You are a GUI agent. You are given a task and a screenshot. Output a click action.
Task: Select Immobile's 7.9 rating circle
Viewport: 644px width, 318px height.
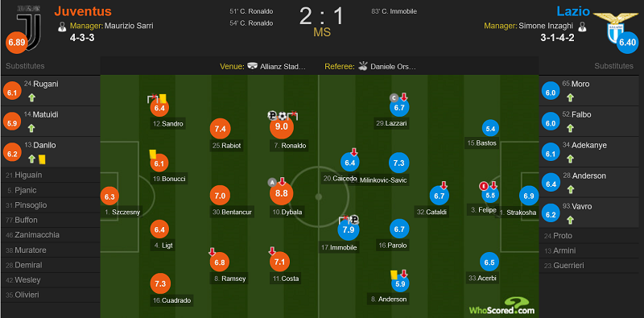[349, 229]
